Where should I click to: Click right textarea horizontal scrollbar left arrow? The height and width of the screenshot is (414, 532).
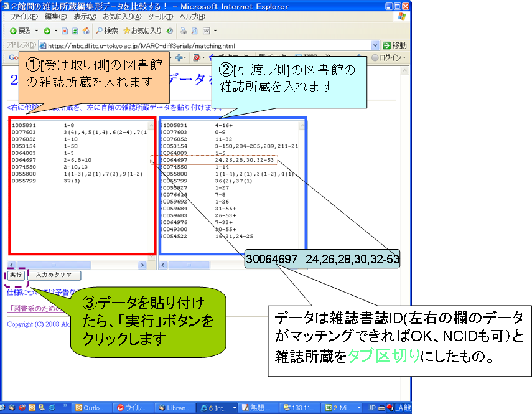coord(163,265)
